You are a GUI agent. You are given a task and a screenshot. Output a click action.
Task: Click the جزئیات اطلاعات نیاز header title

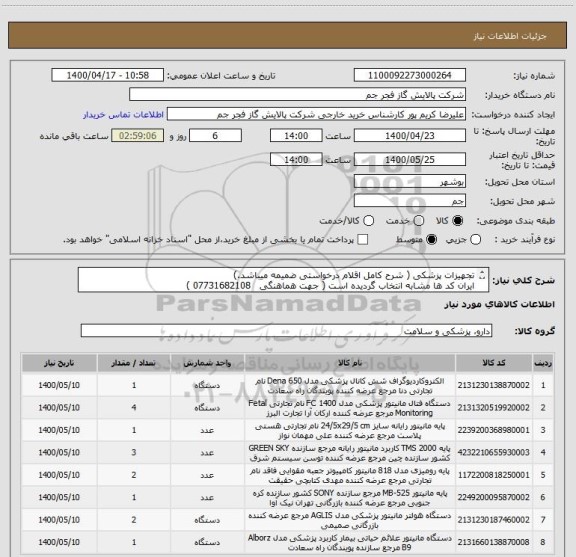510,36
